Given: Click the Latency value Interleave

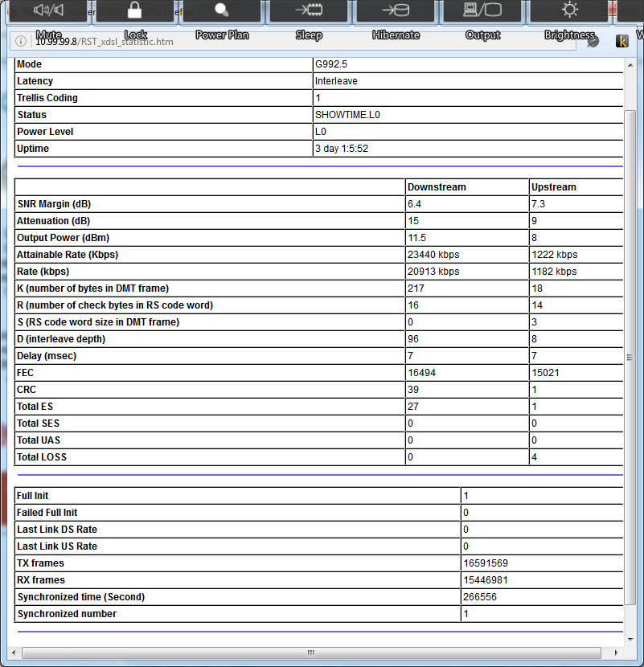Looking at the screenshot, I should pos(336,81).
